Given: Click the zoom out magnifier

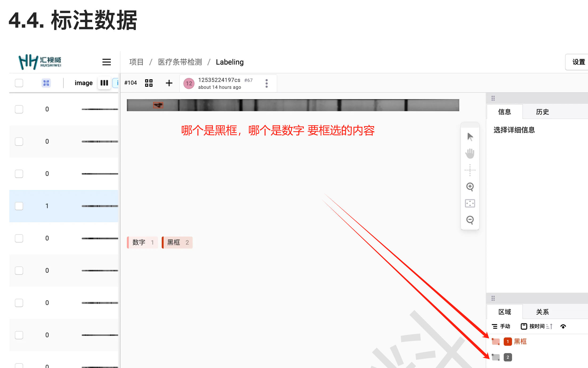Looking at the screenshot, I should point(470,220).
